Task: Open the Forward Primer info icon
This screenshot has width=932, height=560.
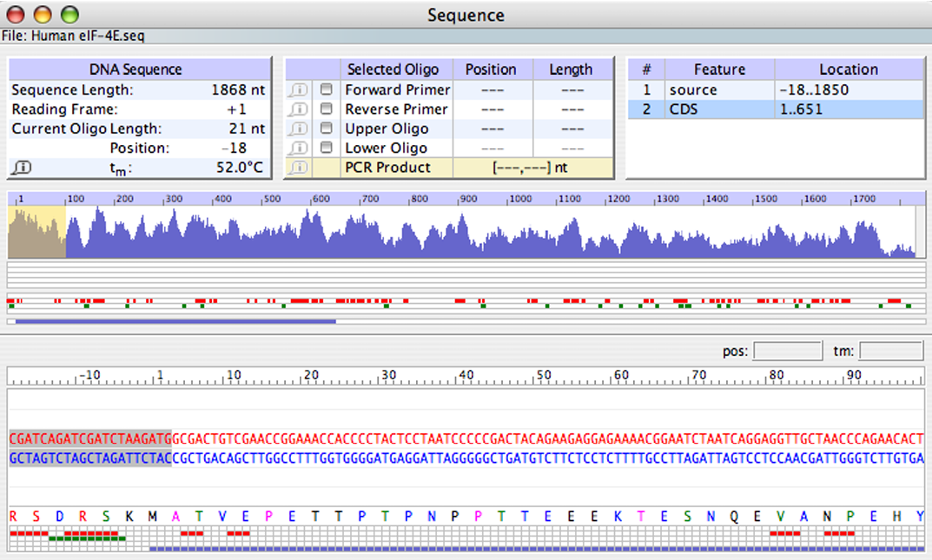Action: point(298,89)
